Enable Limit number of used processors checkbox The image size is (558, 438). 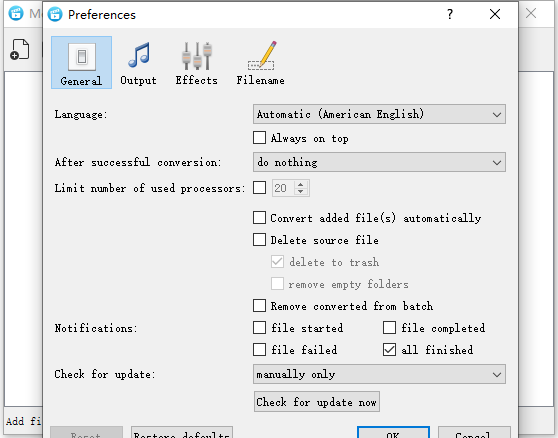point(259,188)
